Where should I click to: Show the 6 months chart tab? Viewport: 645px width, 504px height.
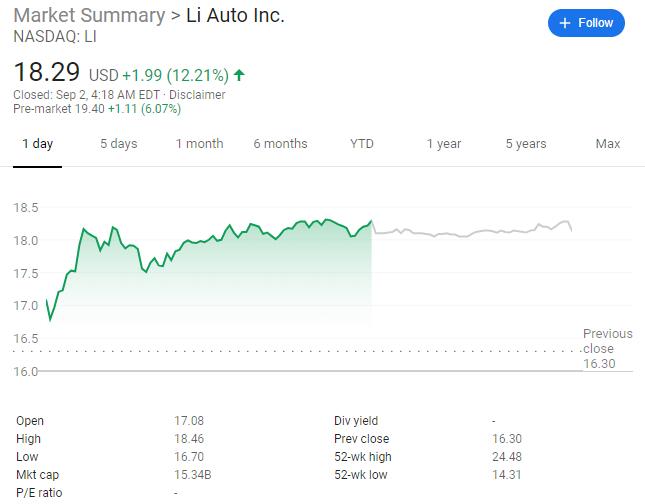point(280,144)
